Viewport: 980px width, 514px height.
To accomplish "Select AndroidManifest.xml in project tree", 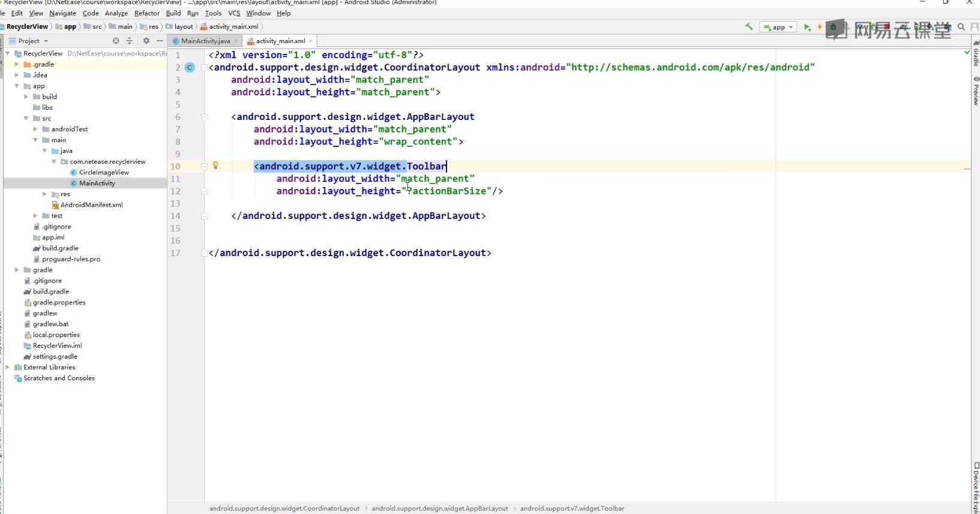I will [x=91, y=205].
